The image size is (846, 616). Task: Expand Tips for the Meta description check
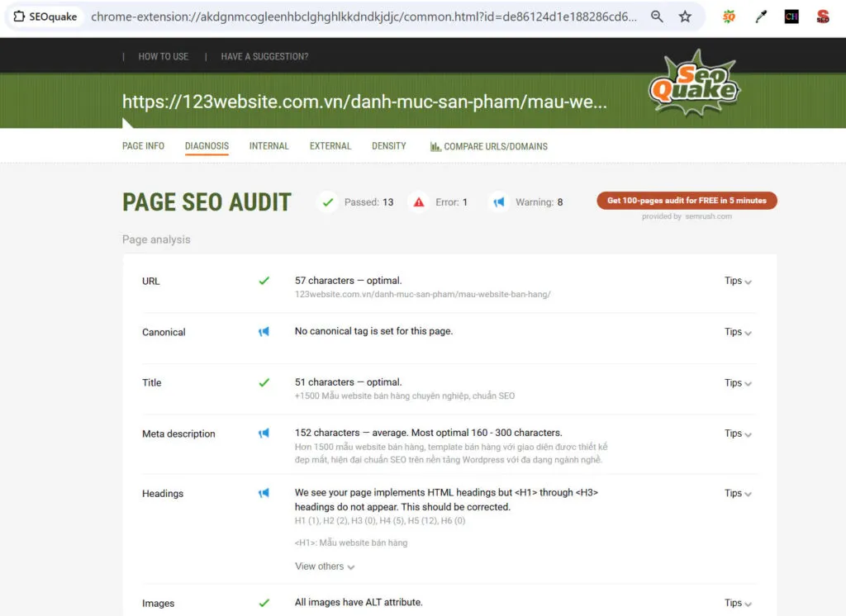734,434
